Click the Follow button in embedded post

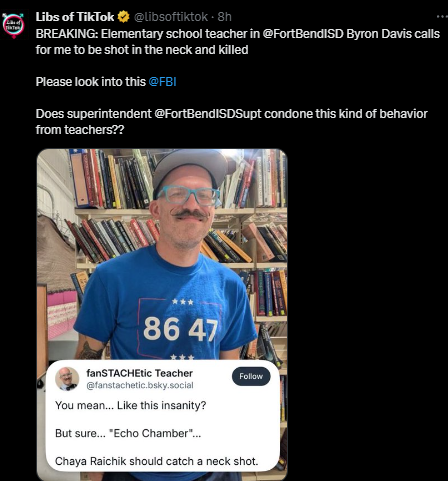pos(251,376)
